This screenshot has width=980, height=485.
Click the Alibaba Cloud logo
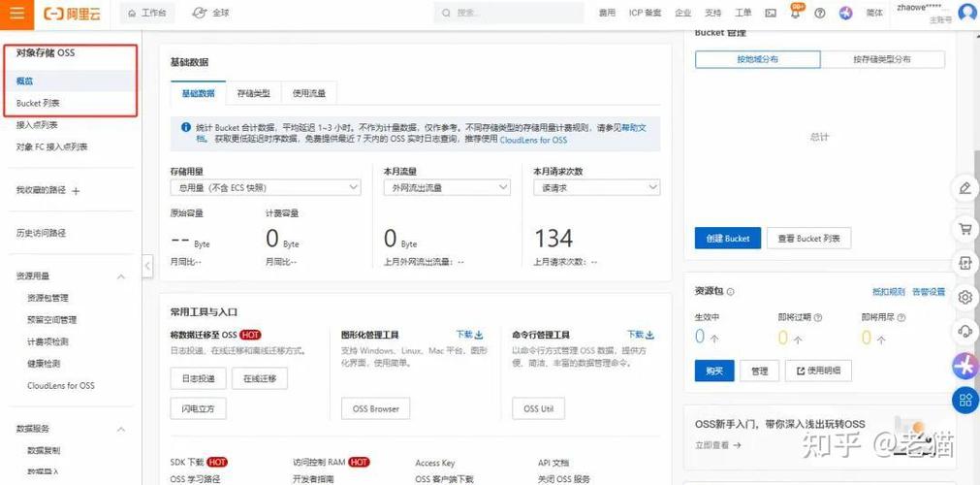[x=72, y=14]
